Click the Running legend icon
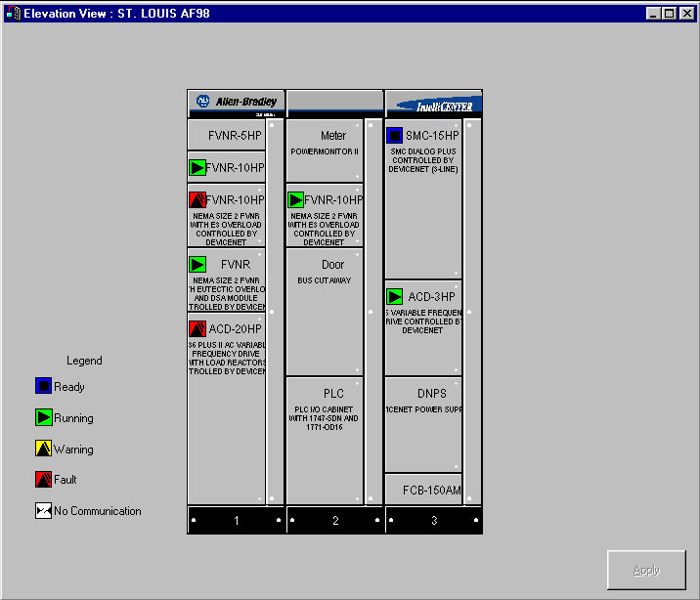Viewport: 700px width, 600px height. point(43,417)
